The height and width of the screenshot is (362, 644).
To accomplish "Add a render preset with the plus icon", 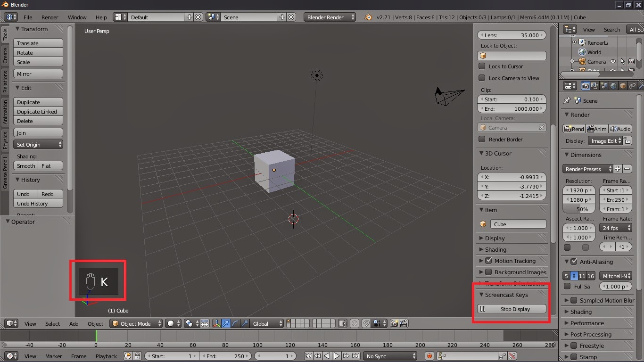I will coord(618,169).
